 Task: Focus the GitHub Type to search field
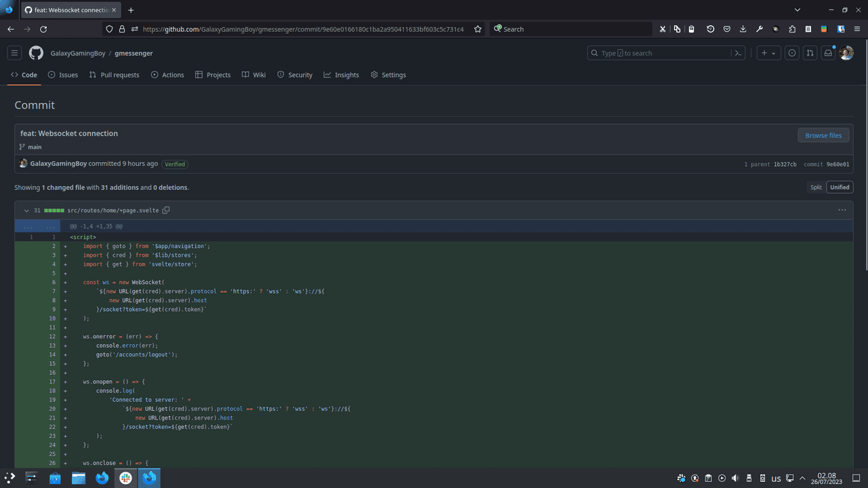point(658,53)
